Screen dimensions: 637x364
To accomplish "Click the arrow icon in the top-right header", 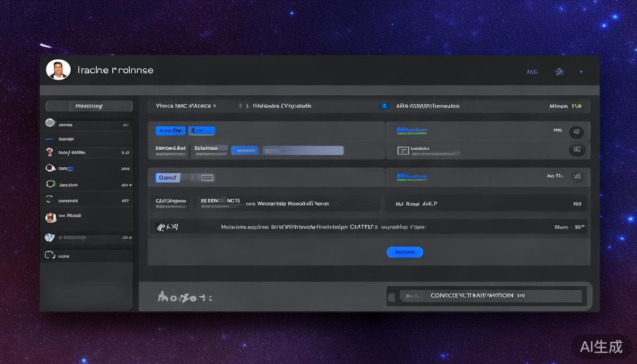I will pyautogui.click(x=559, y=72).
